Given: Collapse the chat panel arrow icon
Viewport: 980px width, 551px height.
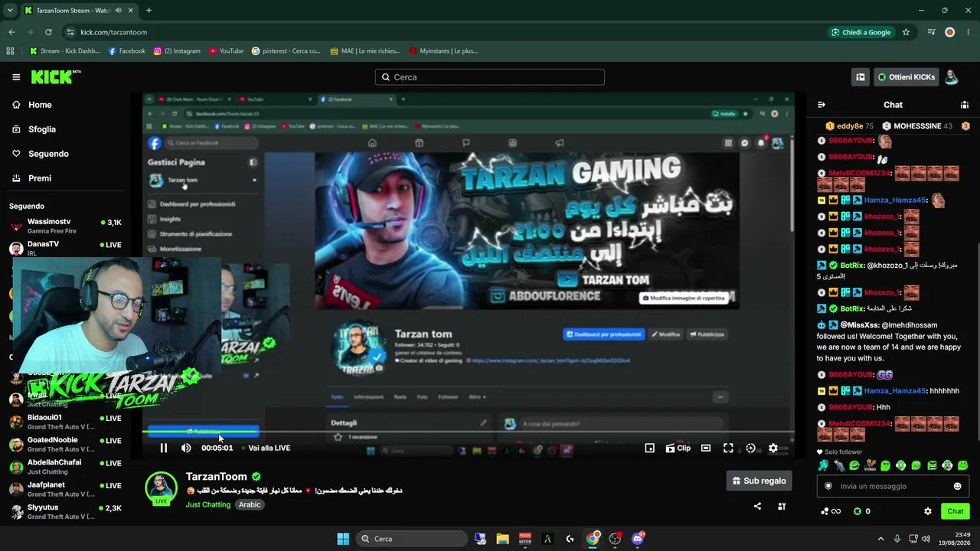Looking at the screenshot, I should (x=822, y=105).
